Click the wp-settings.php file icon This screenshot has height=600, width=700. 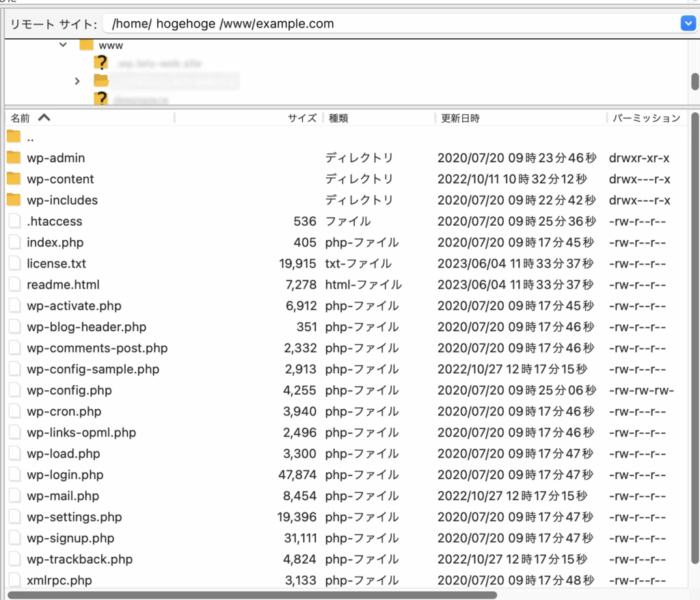pos(15,517)
